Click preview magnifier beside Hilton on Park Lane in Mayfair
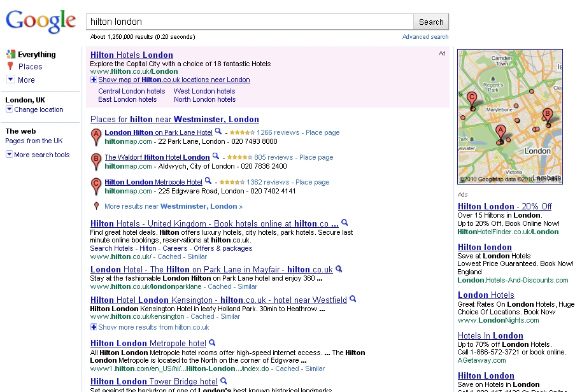 (x=339, y=269)
